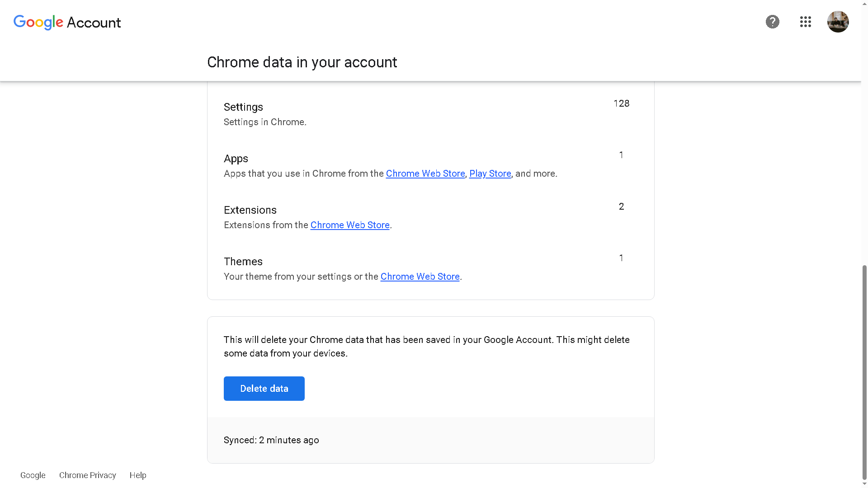Open the Play Store link
The height and width of the screenshot is (488, 868).
490,174
